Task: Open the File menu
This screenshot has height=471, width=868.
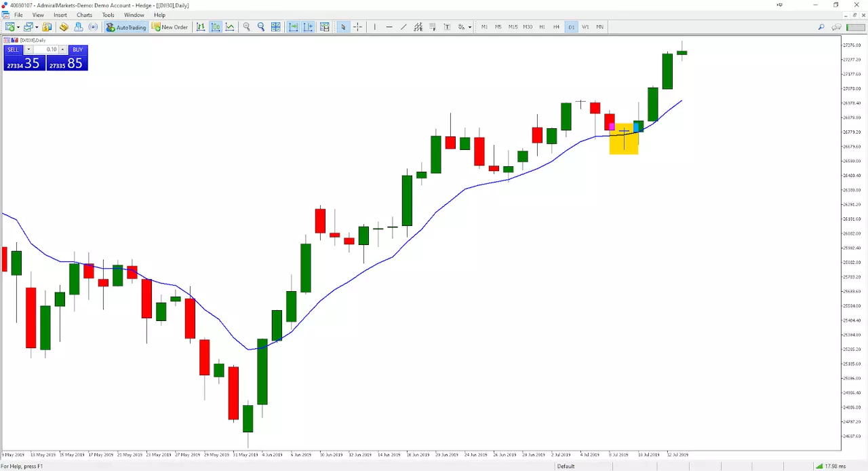Action: pos(18,15)
